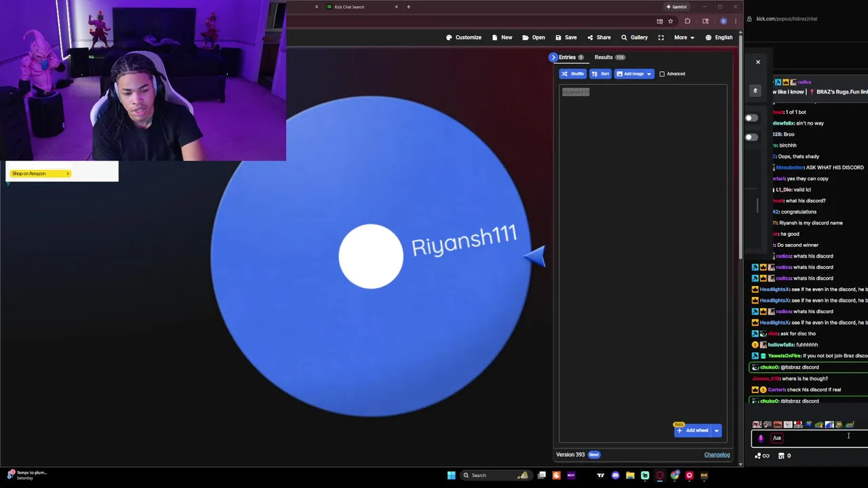
Task: Toggle the second switch in chat panel
Action: 751,138
